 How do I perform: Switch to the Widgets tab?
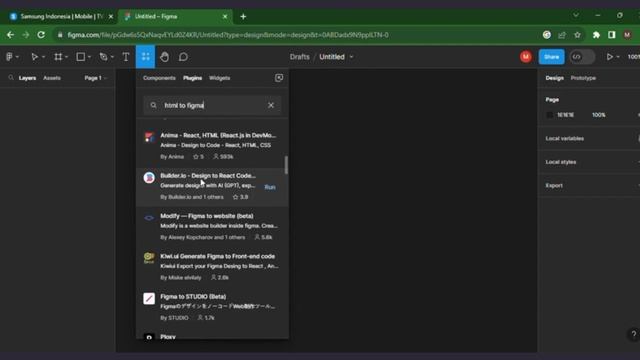pos(220,78)
